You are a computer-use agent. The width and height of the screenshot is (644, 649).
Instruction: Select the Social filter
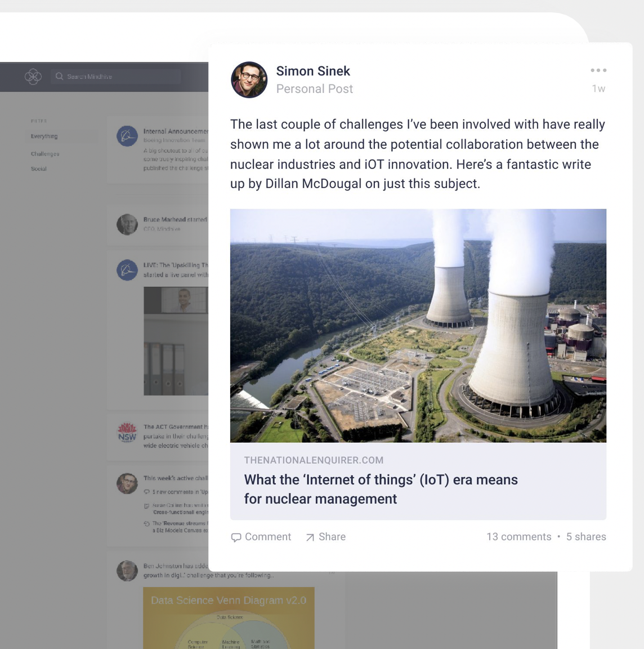(38, 169)
